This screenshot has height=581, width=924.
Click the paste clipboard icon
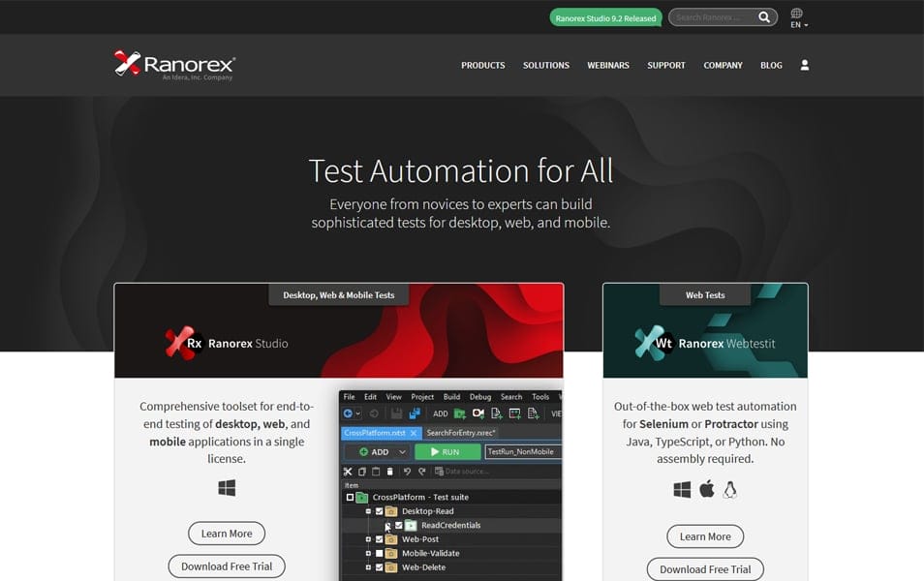point(376,472)
